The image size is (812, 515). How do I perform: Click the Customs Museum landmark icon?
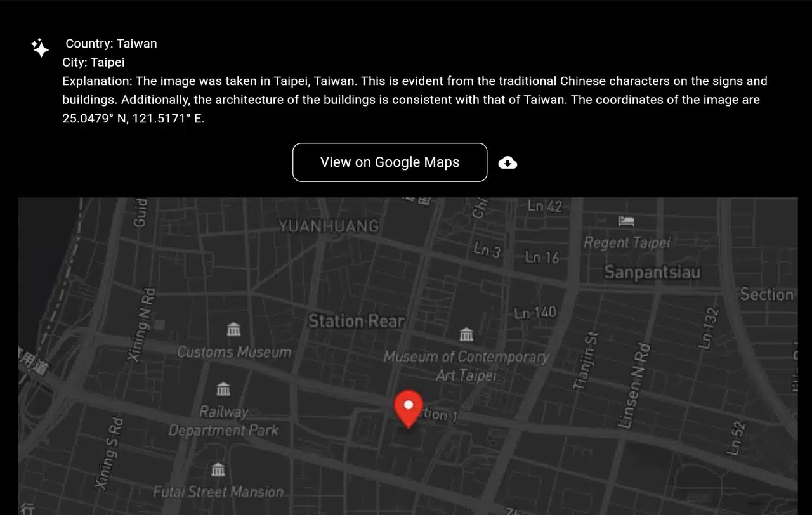tap(233, 329)
